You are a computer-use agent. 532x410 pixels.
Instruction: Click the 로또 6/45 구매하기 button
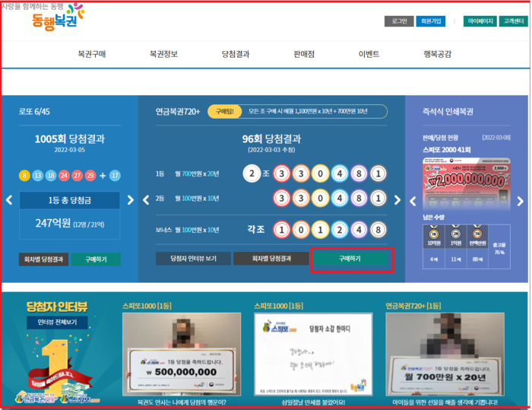(x=96, y=259)
